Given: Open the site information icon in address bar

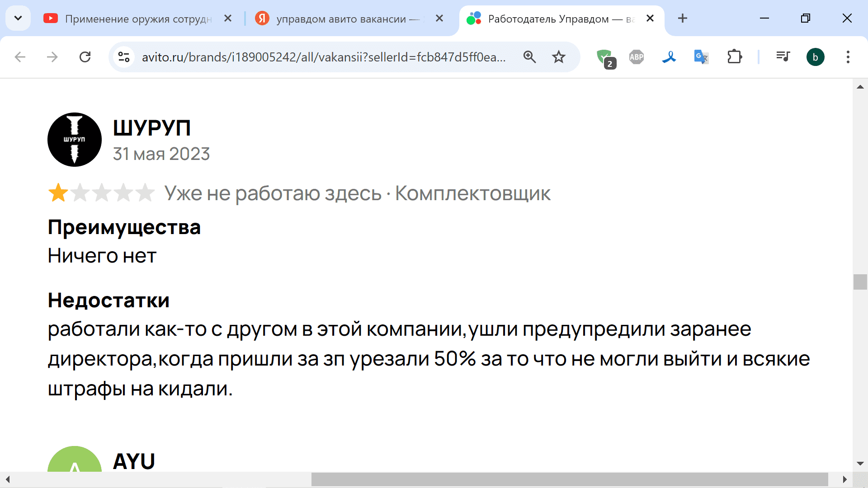Looking at the screenshot, I should tap(124, 57).
